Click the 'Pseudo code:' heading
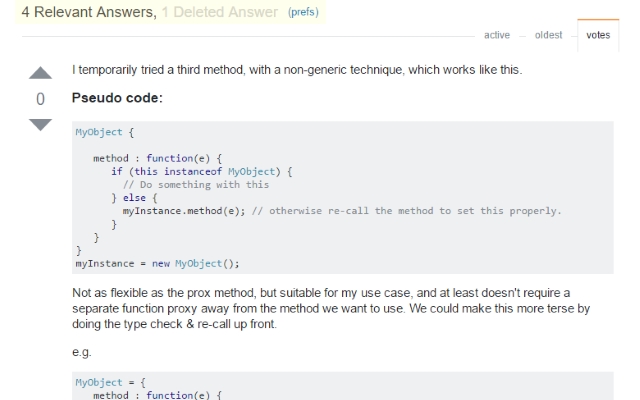640x400 pixels. point(117,98)
